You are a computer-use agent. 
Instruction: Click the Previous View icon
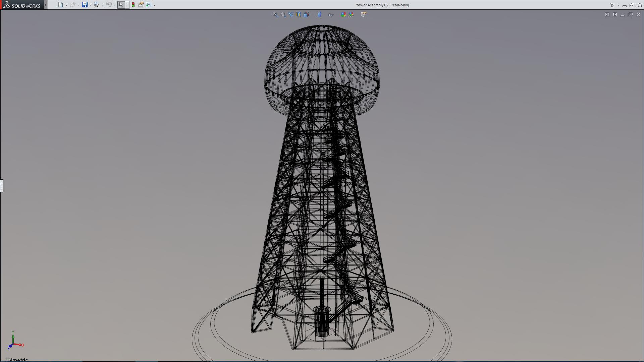(x=291, y=14)
